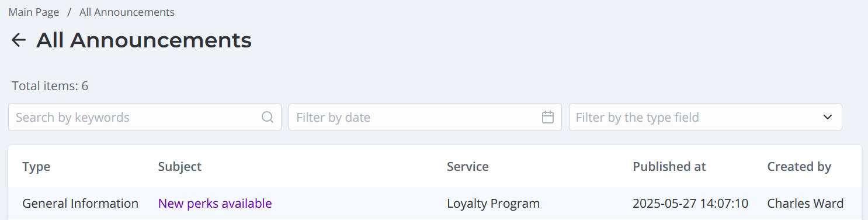Sort by the Subject column header

point(180,167)
